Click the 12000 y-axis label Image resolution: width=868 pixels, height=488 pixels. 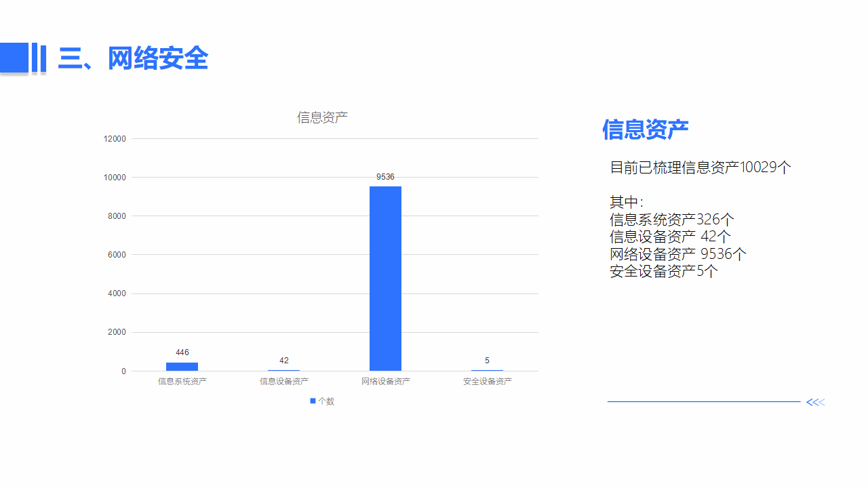[x=115, y=139]
